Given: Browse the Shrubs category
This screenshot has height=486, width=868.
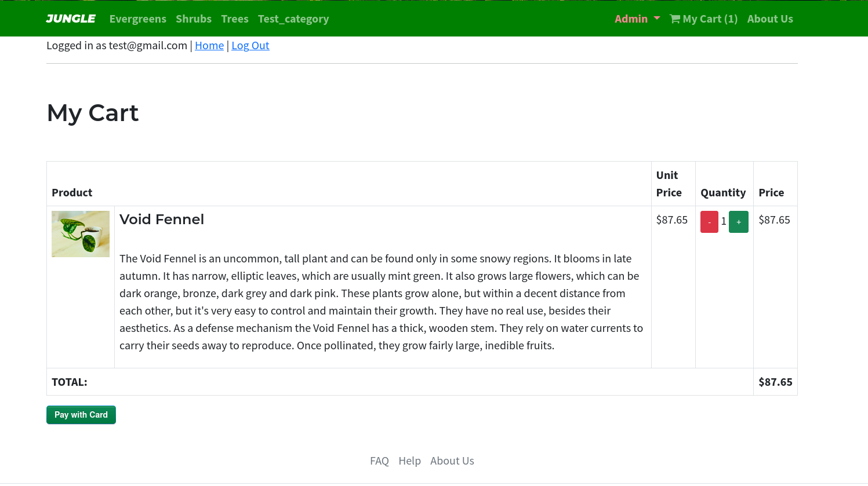Looking at the screenshot, I should (194, 19).
